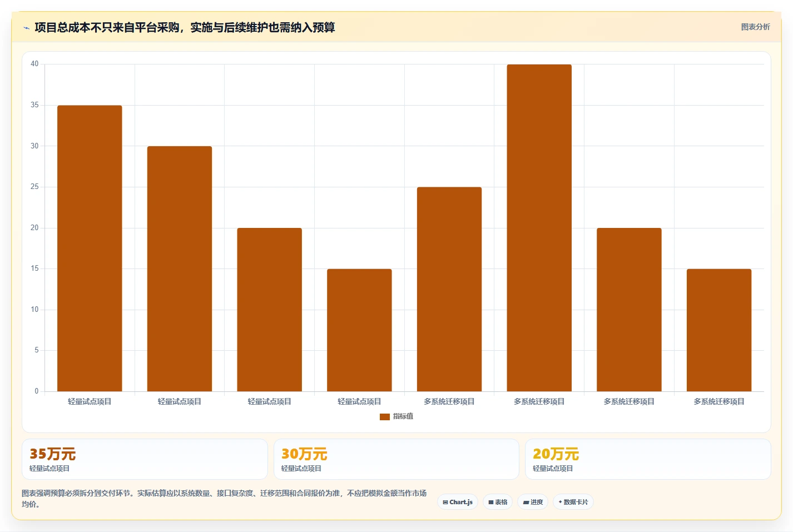Click the 35万元 data card
Viewport: 793px width, 532px height.
pyautogui.click(x=145, y=459)
